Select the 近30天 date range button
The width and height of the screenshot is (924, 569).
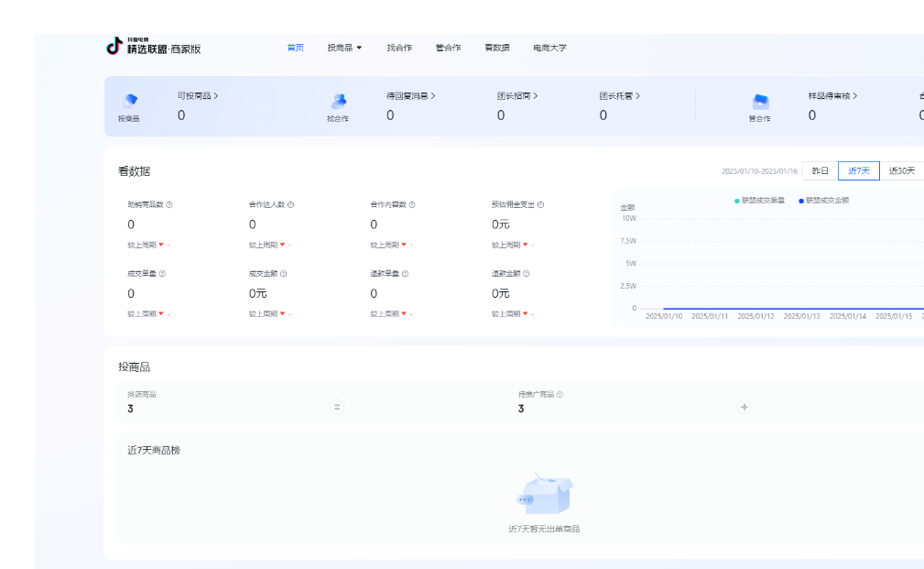pyautogui.click(x=901, y=171)
